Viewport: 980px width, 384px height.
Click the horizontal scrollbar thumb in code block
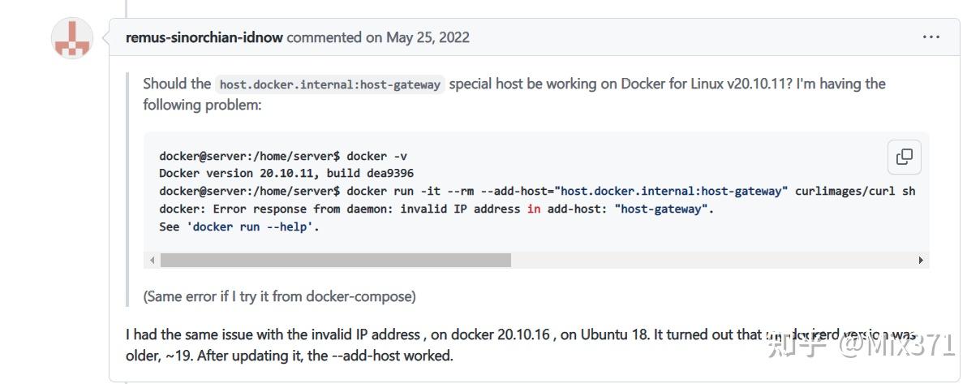pos(336,260)
